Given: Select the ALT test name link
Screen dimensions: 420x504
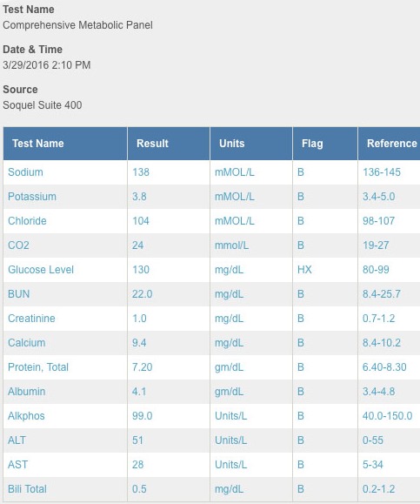Looking at the screenshot, I should 17,440.
